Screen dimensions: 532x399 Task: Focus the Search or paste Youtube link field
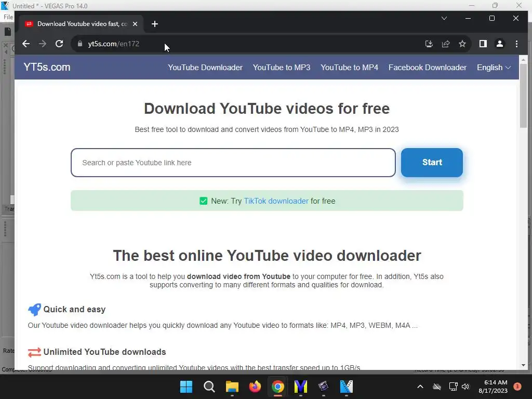click(x=233, y=163)
